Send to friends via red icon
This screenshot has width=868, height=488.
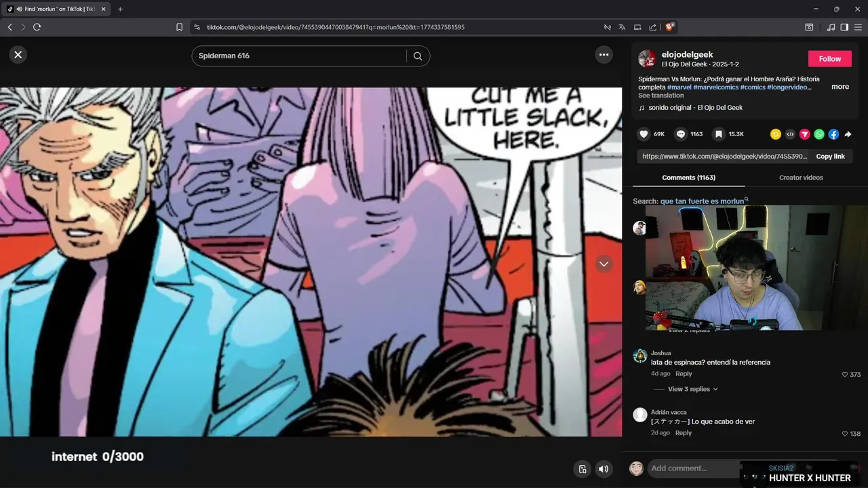click(x=805, y=134)
